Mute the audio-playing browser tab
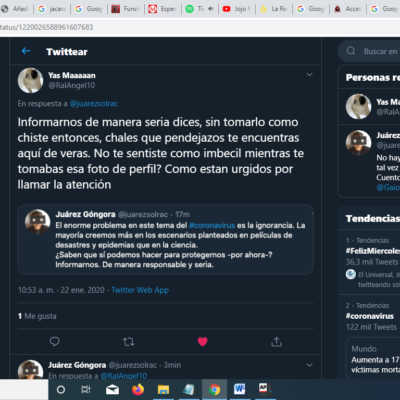The width and height of the screenshot is (400, 400). 210,9
